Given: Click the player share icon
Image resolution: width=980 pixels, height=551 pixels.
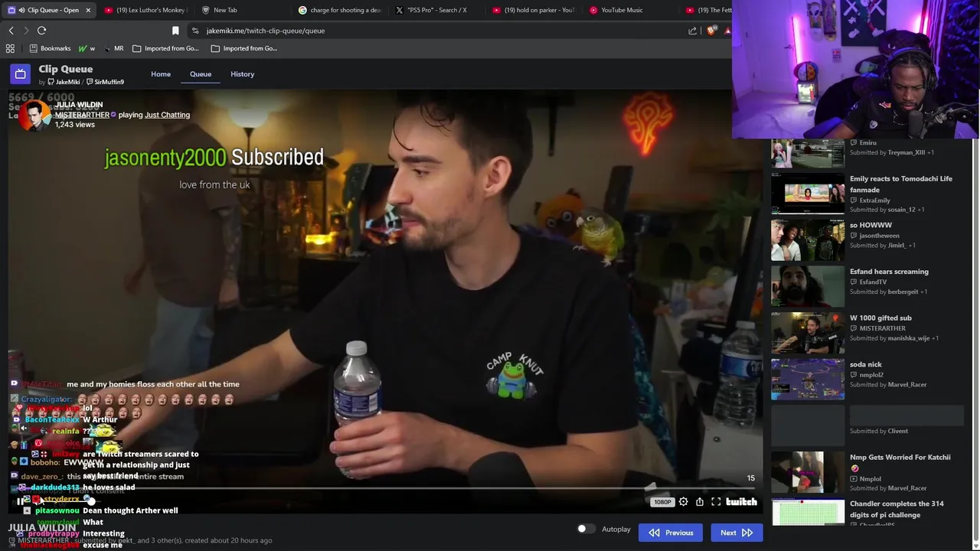Looking at the screenshot, I should point(699,502).
